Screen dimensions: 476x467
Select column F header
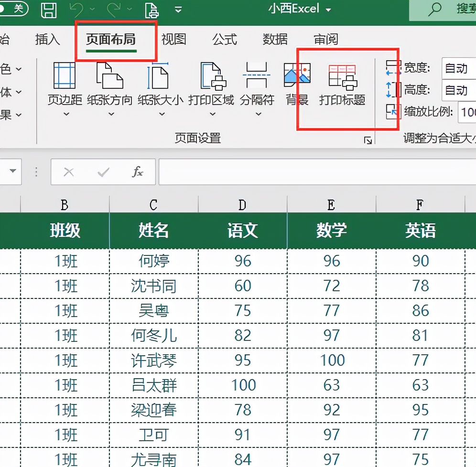[421, 204]
